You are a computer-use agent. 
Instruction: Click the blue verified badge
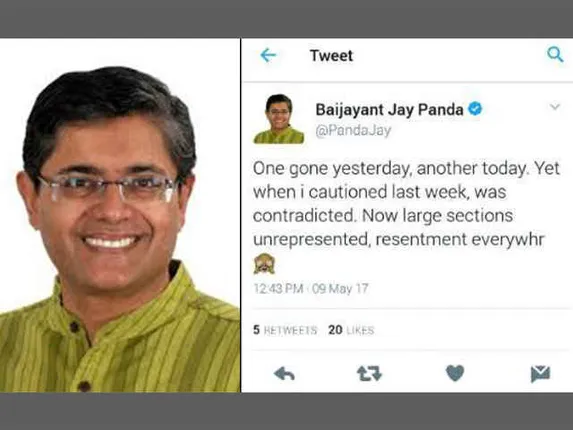pos(475,109)
